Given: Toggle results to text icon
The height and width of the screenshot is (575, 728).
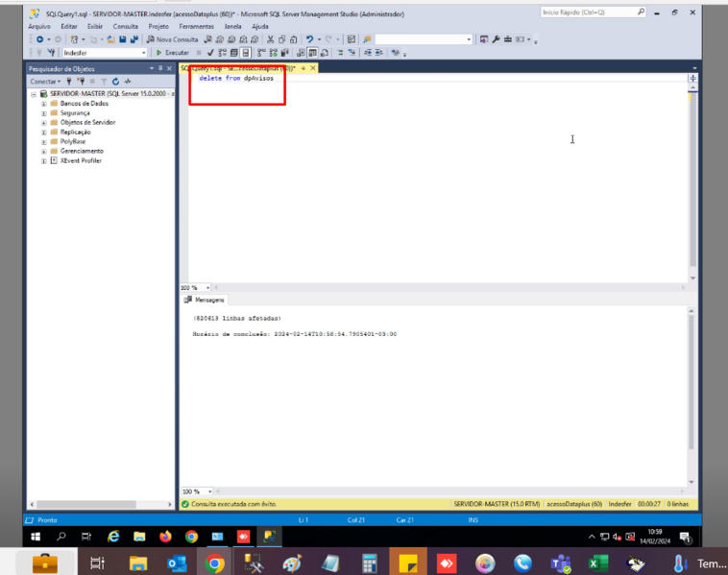Looking at the screenshot, I should (x=301, y=53).
